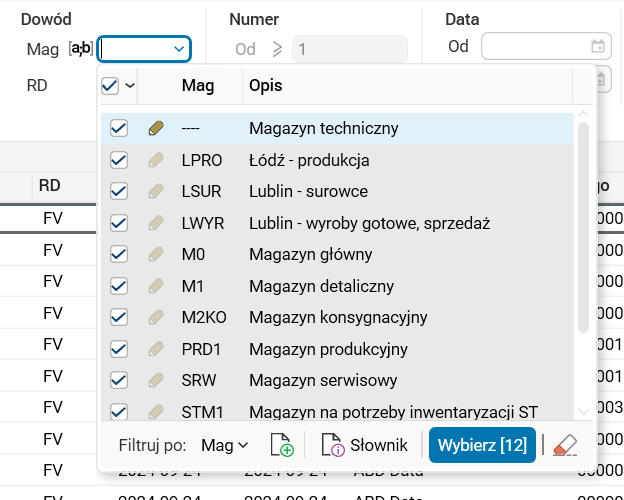Viewport: 624px width, 500px height.
Task: Toggle the M1 Magazyn detaliczny checkbox
Action: pos(119,286)
